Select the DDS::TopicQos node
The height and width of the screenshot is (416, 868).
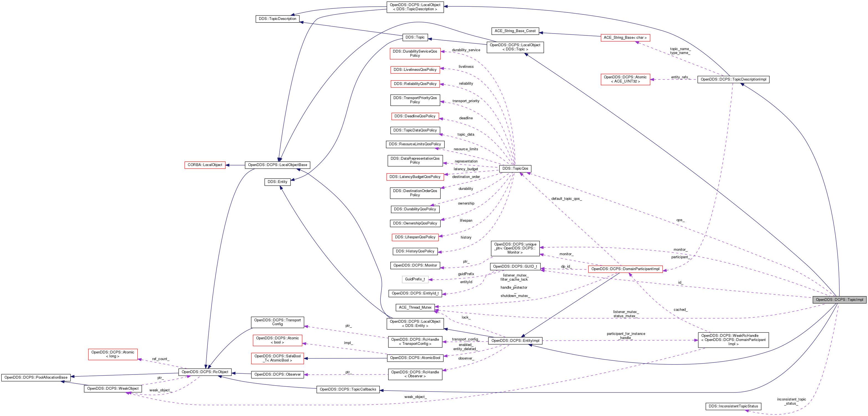(x=515, y=169)
